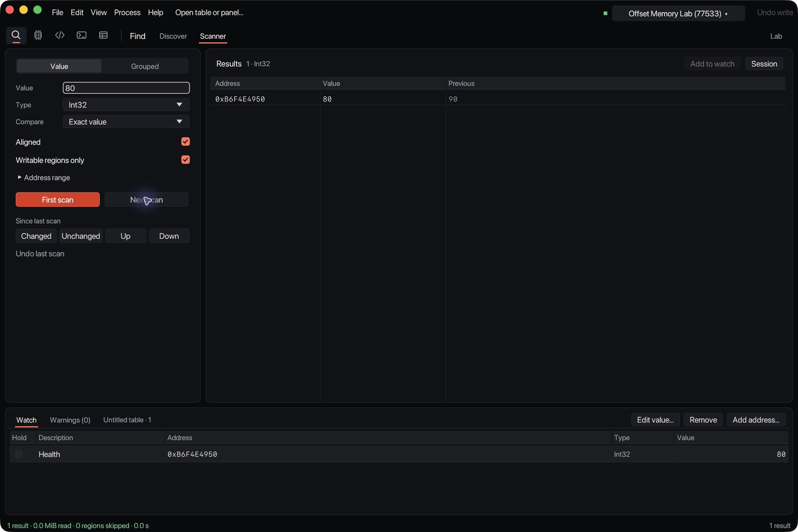Filter values that went Down

169,236
